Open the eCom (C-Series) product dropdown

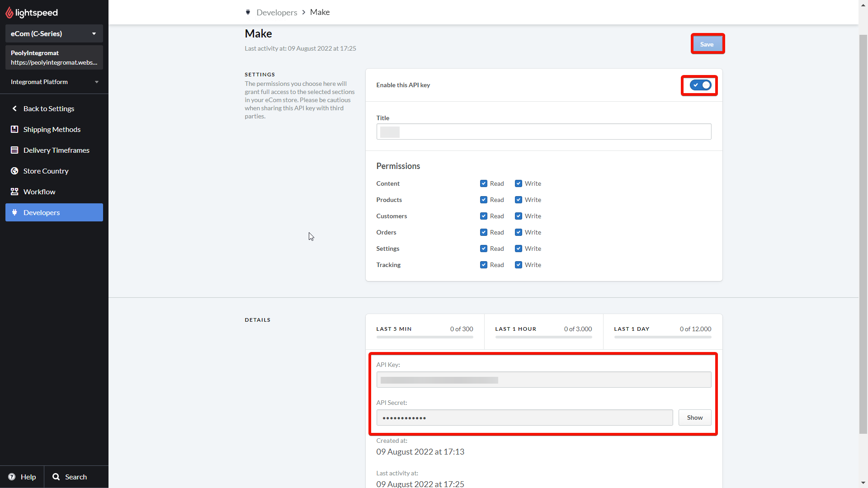click(x=54, y=33)
